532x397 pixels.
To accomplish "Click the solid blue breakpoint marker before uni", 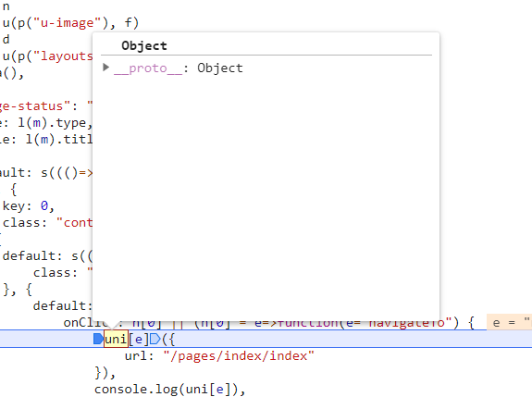I will point(98,339).
